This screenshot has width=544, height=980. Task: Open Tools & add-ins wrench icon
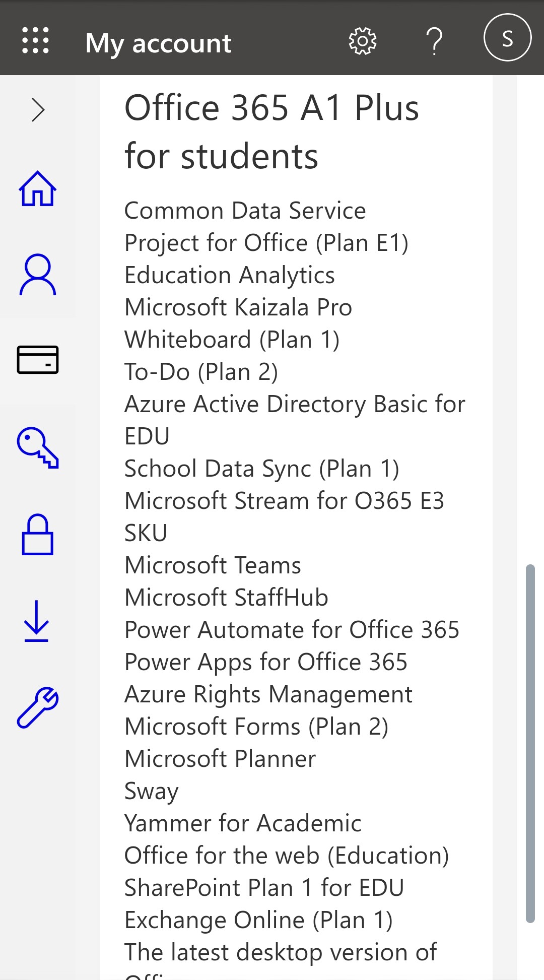[38, 707]
